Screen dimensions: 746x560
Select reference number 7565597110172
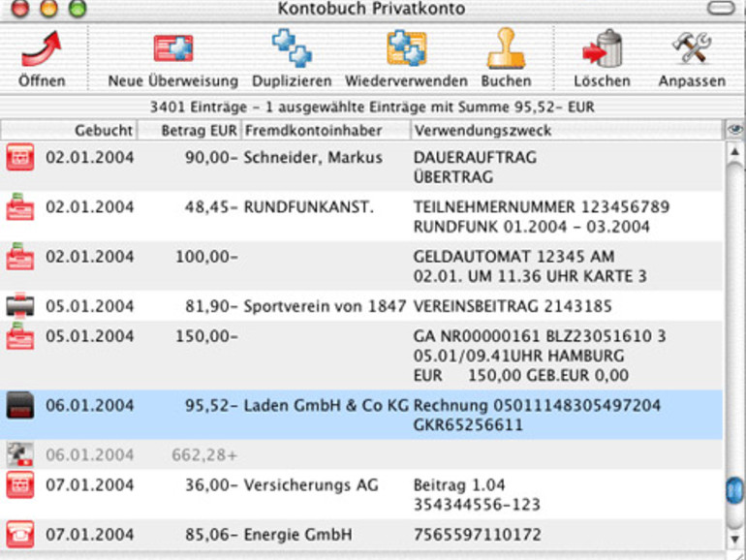click(478, 535)
